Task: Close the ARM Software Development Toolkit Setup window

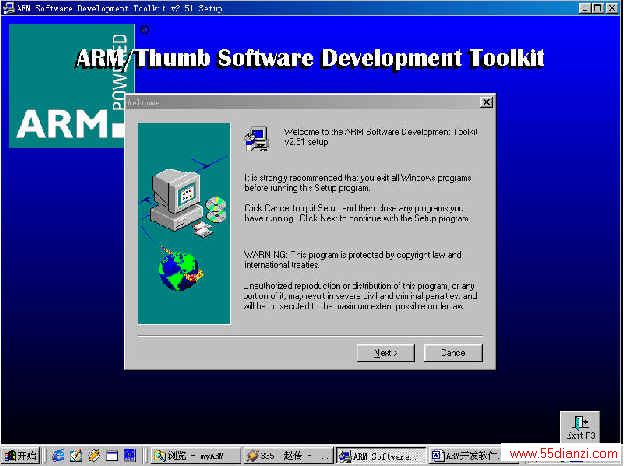Action: 612,8
